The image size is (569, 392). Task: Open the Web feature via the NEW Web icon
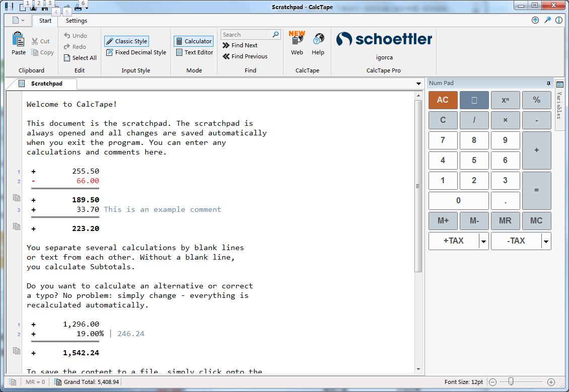tap(297, 43)
